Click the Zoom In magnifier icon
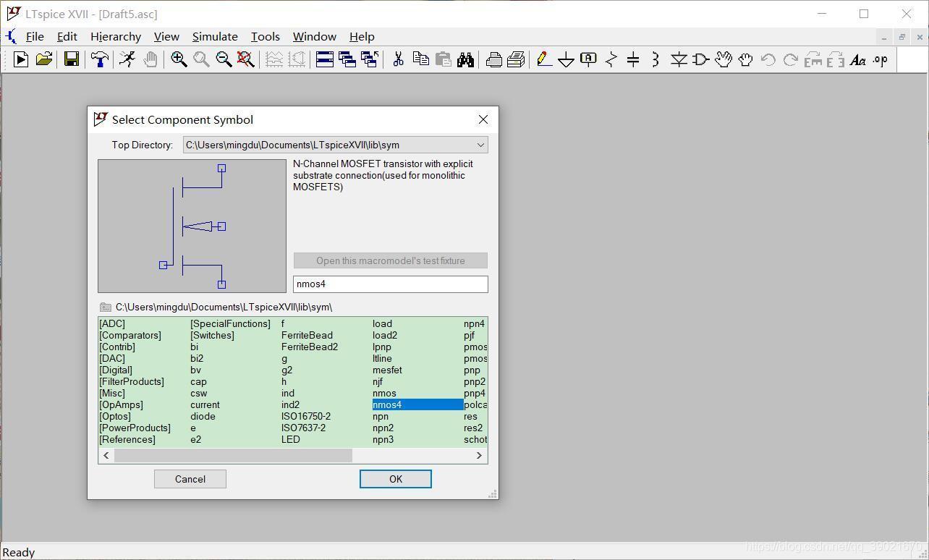 [x=179, y=59]
